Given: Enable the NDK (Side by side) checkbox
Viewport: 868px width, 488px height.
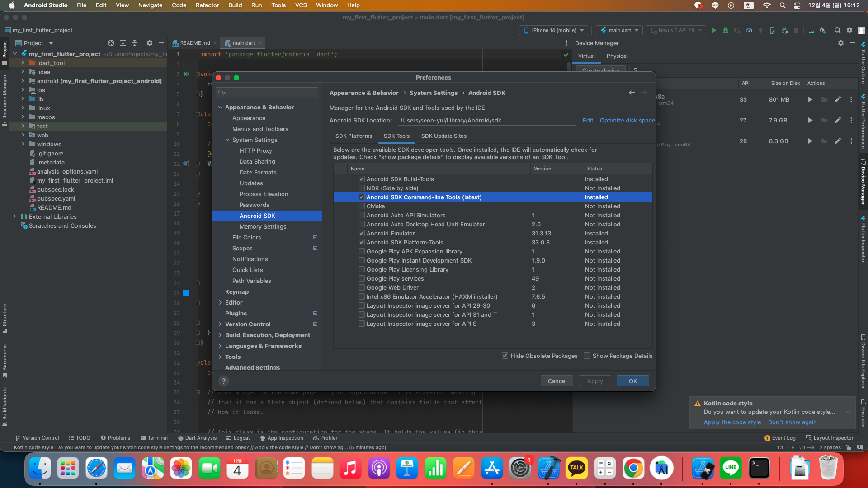Looking at the screenshot, I should click(362, 188).
